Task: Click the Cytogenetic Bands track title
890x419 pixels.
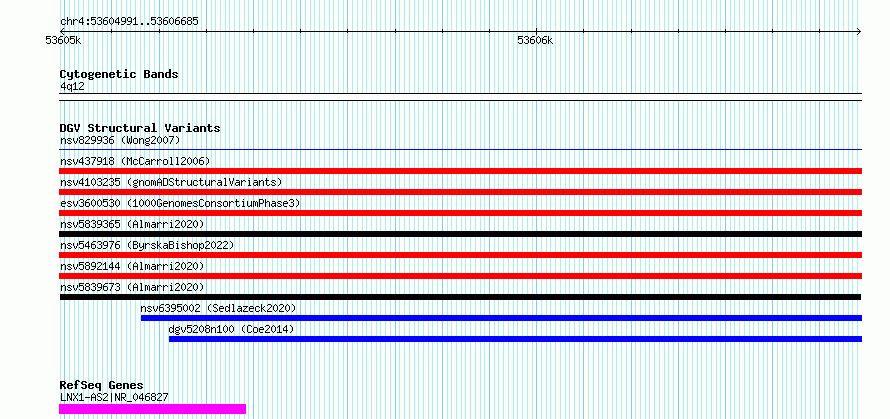Action: (x=119, y=74)
